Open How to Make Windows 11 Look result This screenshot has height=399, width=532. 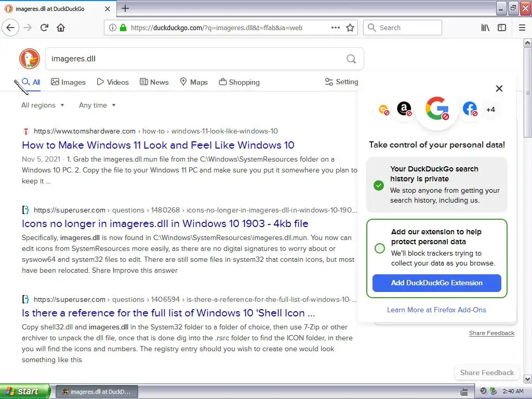158,145
